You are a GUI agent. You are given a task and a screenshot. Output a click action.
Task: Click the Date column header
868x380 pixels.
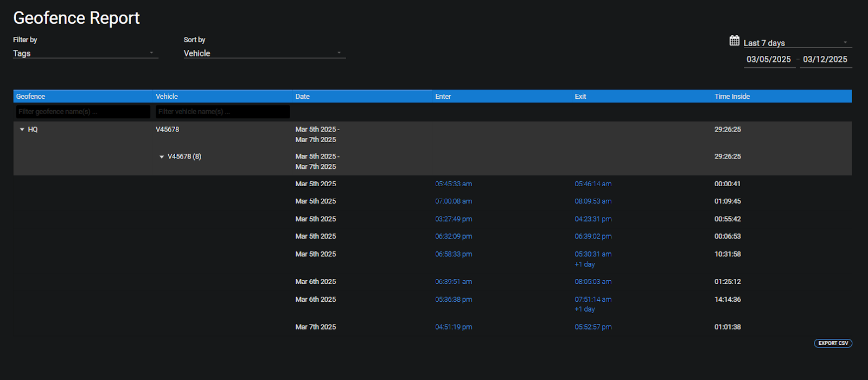point(303,97)
